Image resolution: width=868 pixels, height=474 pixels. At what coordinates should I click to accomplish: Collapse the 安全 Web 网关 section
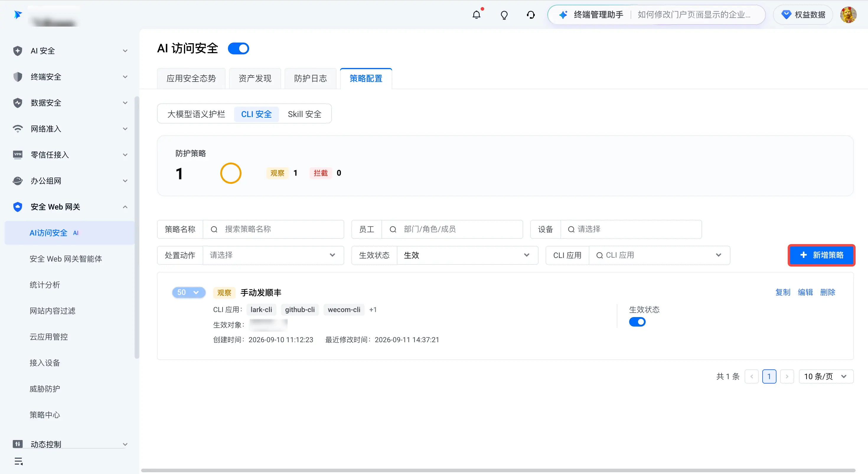point(125,207)
